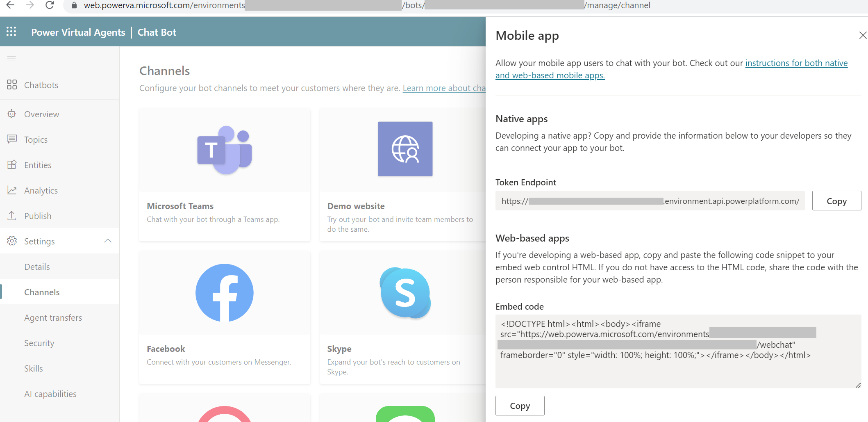Select the Entities sidebar icon
This screenshot has height=422, width=868.
click(x=12, y=165)
